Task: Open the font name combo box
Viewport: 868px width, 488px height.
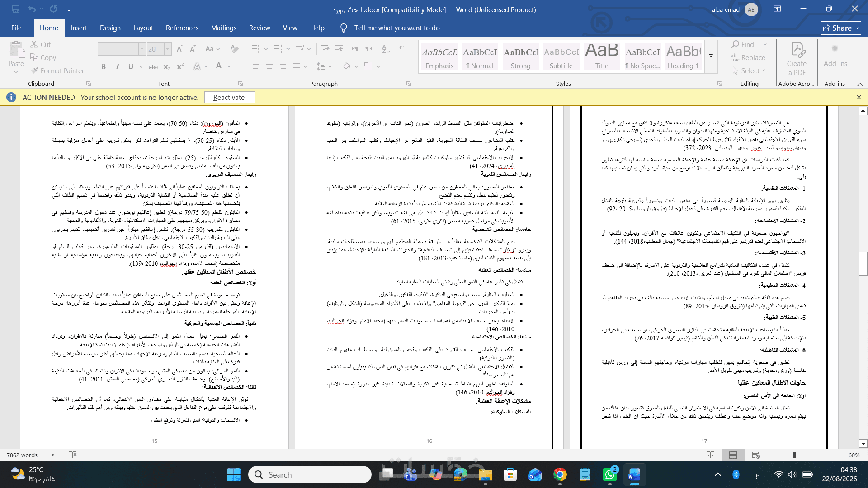Action: [x=122, y=49]
